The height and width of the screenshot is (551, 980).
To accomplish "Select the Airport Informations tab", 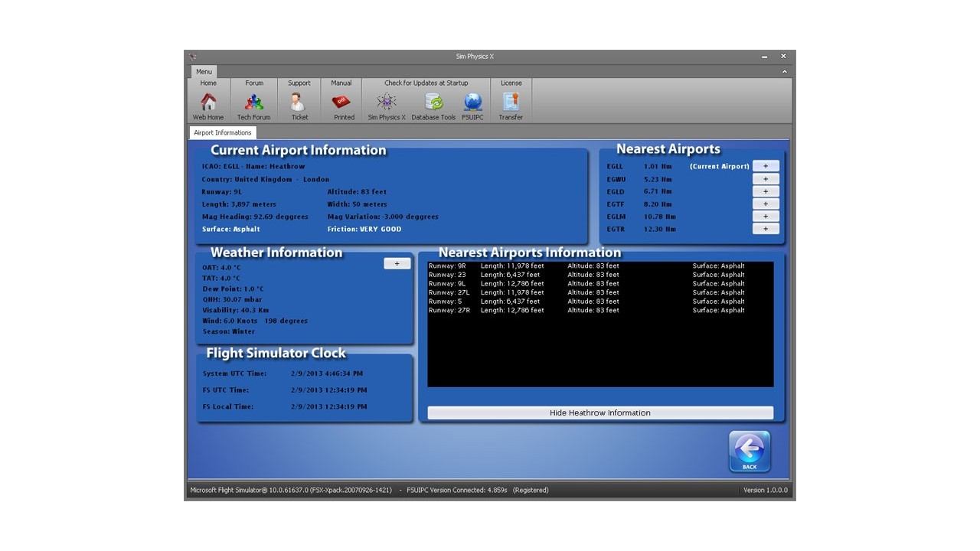I will pyautogui.click(x=223, y=132).
